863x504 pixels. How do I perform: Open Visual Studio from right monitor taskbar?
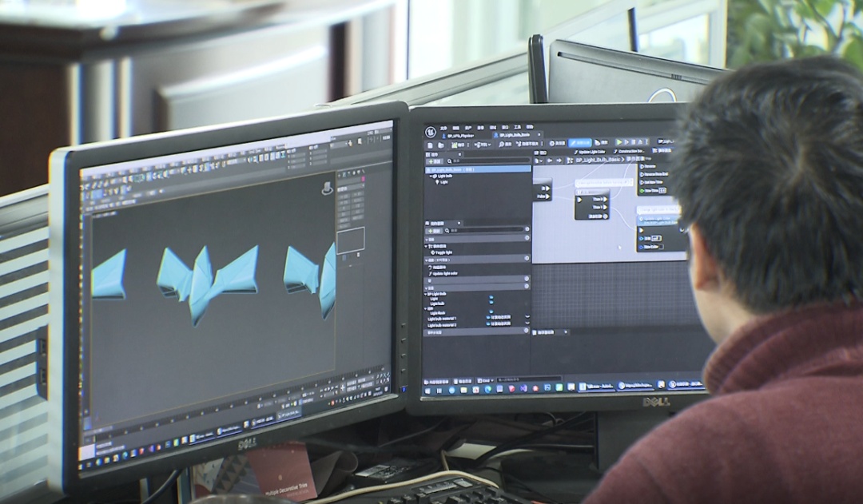click(523, 388)
